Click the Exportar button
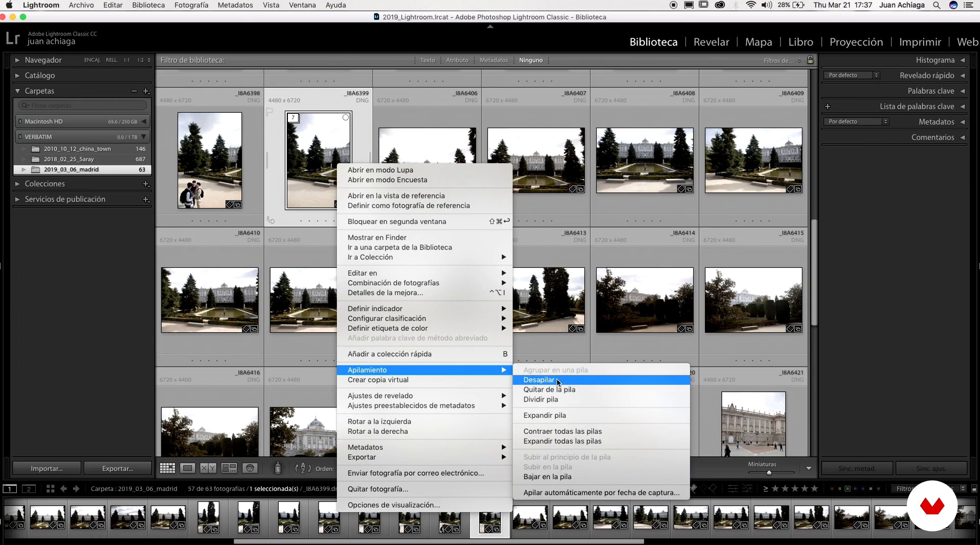This screenshot has height=545, width=980. click(117, 468)
